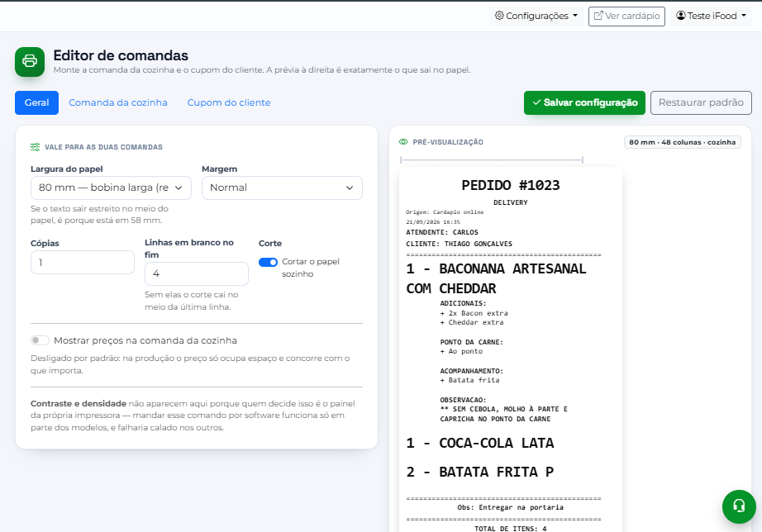Image resolution: width=762 pixels, height=532 pixels.
Task: Click the sliders icon next to VALE PARA AS DUAS COMANDAS
Action: point(35,147)
